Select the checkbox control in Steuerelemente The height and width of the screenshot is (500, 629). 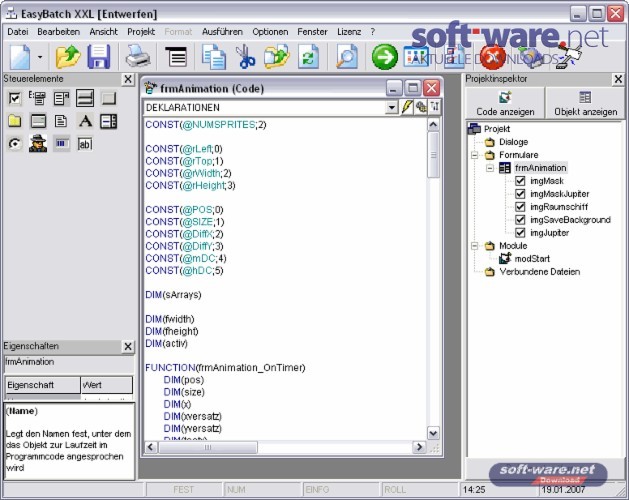coord(14,98)
